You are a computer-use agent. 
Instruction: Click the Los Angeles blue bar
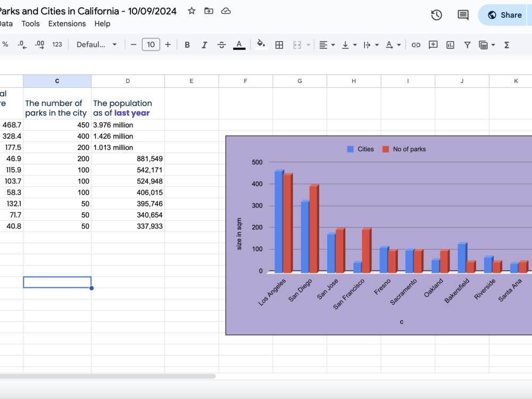[x=278, y=221]
